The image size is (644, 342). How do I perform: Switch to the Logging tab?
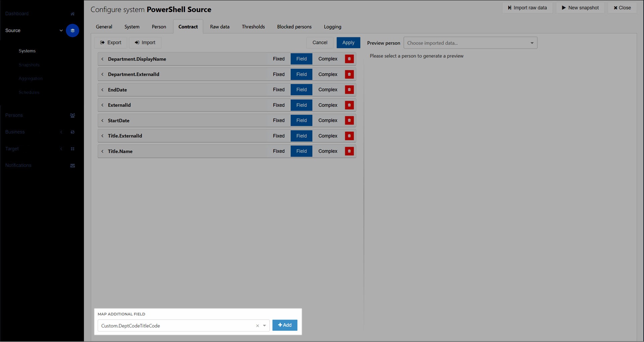(x=332, y=27)
